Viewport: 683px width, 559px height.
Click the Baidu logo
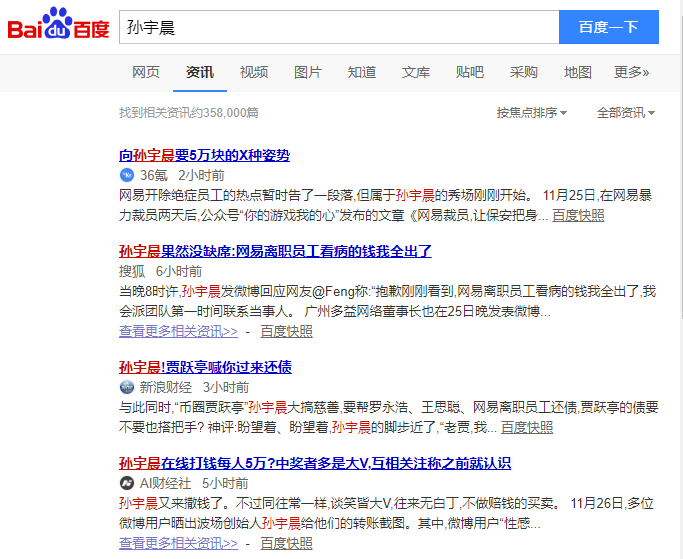pyautogui.click(x=58, y=27)
